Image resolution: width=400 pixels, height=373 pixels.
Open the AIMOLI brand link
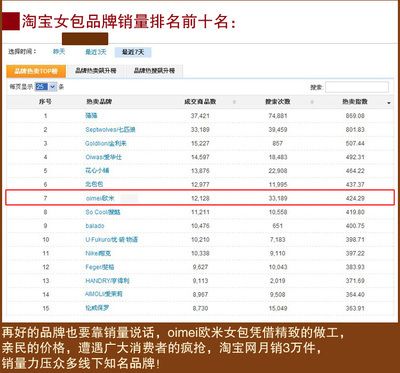[104, 294]
